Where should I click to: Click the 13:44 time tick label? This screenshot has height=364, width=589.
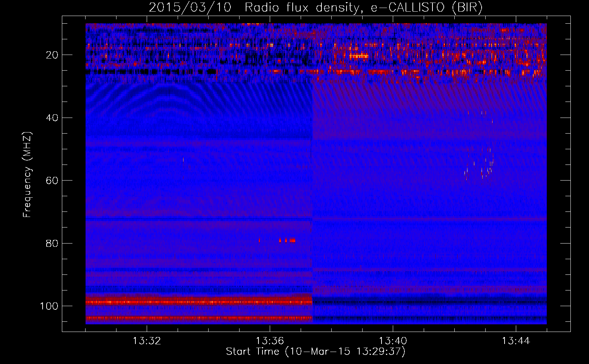[516, 341]
